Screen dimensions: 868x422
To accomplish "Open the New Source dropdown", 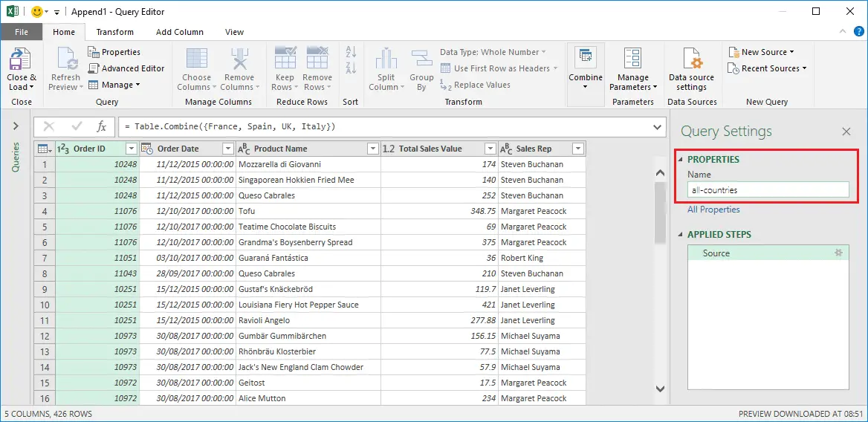I will pos(767,52).
